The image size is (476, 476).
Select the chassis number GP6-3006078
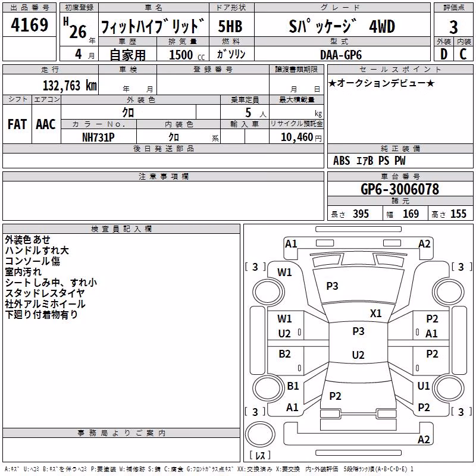pyautogui.click(x=400, y=189)
